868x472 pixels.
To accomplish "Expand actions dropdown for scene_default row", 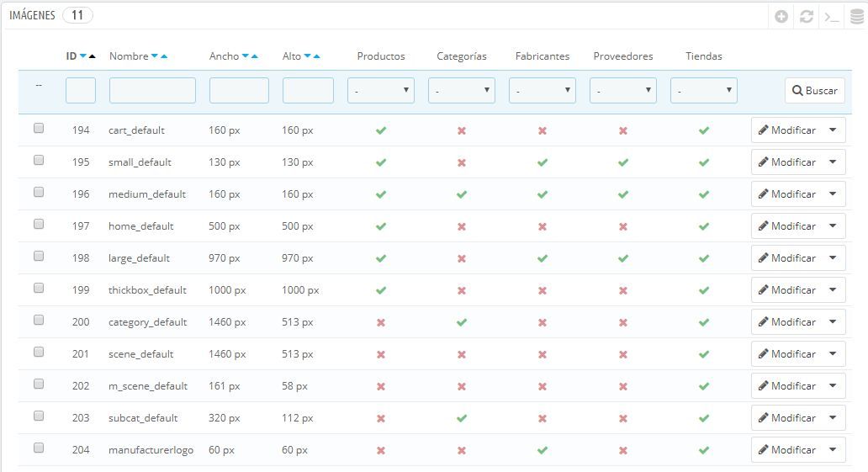I will pyautogui.click(x=834, y=354).
